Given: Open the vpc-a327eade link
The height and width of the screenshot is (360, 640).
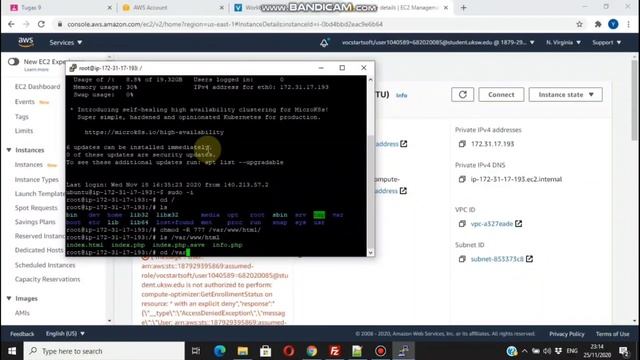Looking at the screenshot, I should (x=492, y=224).
